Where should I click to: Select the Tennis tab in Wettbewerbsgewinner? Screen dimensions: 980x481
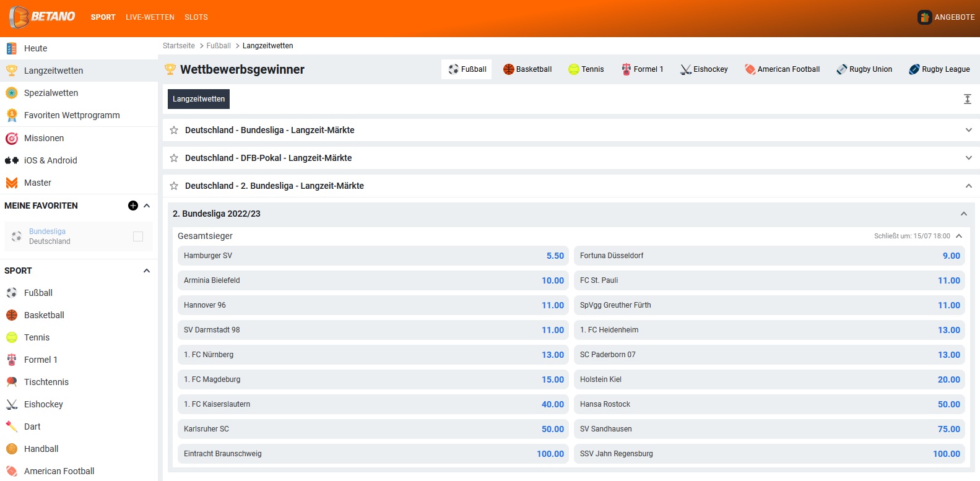586,69
